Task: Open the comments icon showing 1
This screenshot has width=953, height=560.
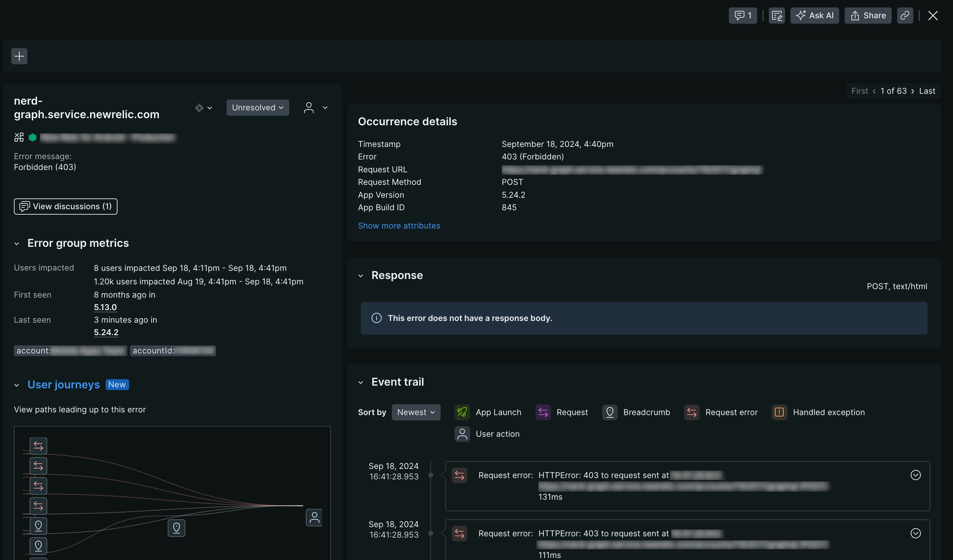Action: coord(742,16)
